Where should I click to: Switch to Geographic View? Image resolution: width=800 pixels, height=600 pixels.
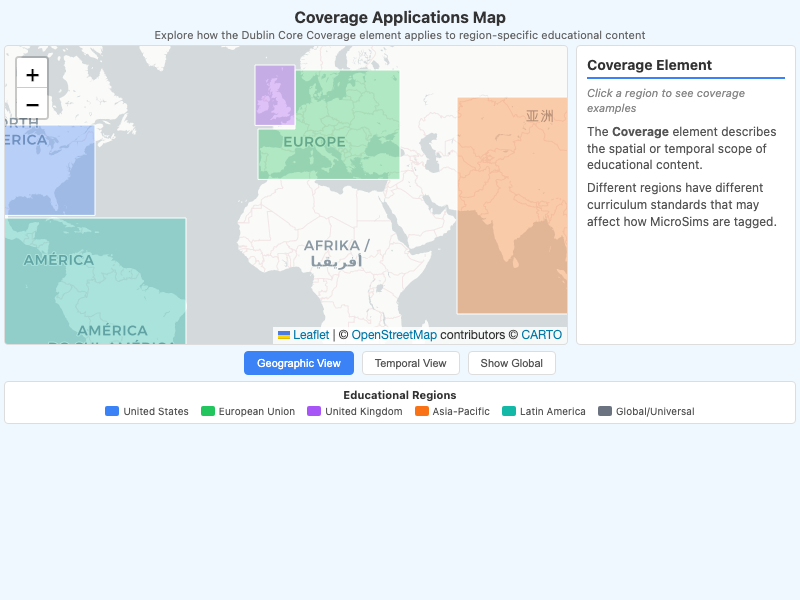298,363
